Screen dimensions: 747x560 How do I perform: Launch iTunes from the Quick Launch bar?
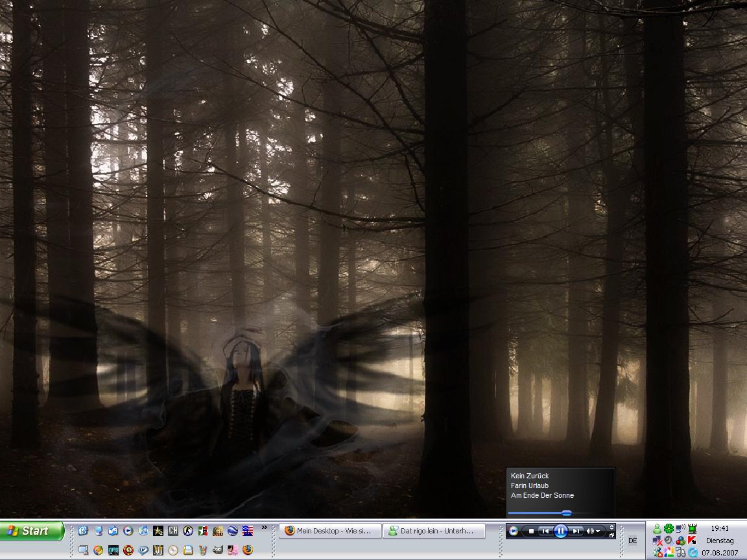[x=143, y=531]
